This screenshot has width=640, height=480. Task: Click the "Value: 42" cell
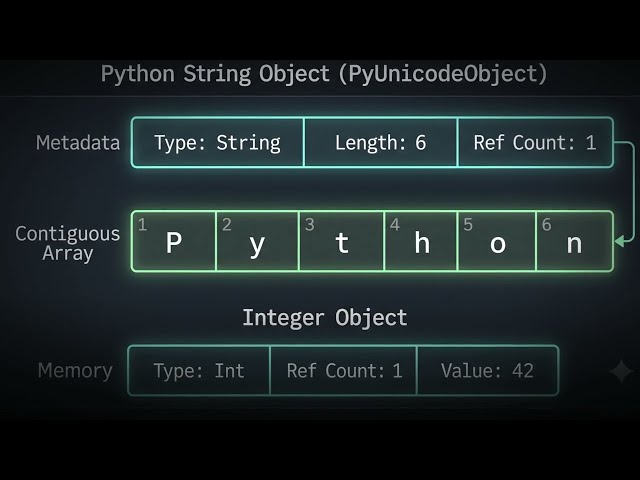click(x=487, y=371)
